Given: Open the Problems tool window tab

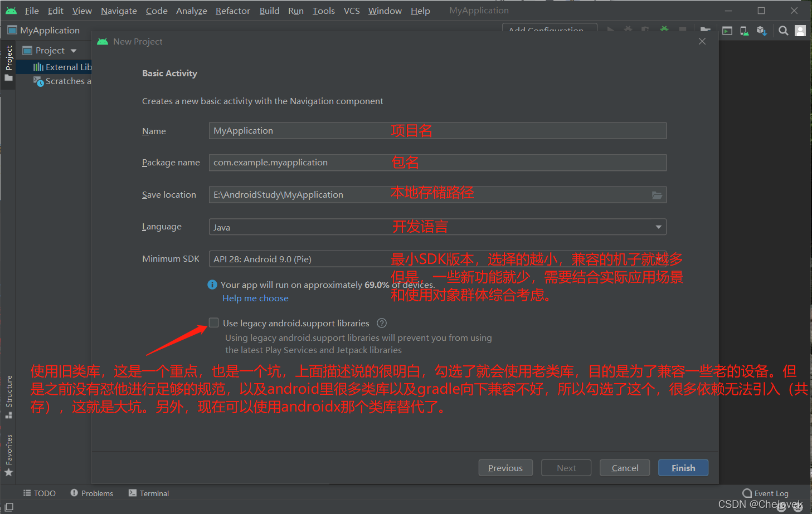Looking at the screenshot, I should pos(92,493).
